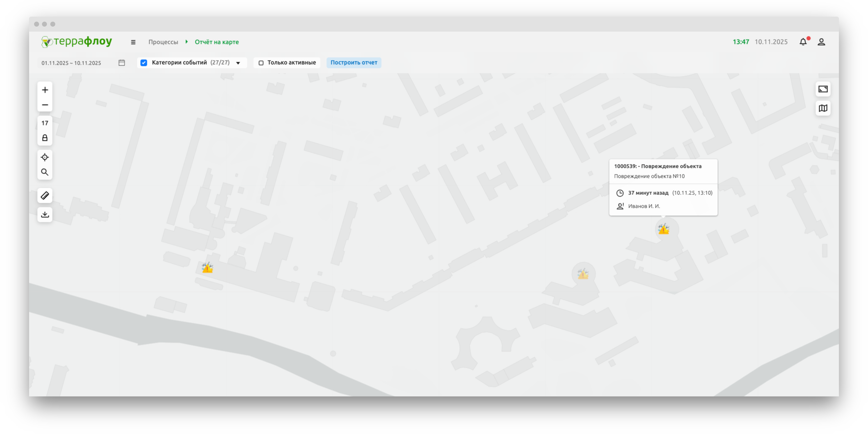The image size is (868, 438).
Task: Switch map to fullscreen mode
Action: click(823, 89)
